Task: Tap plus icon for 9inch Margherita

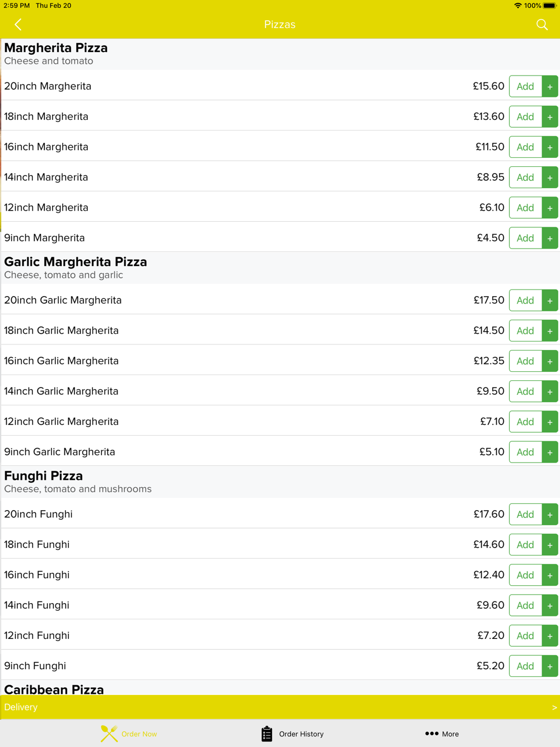Action: [x=550, y=237]
